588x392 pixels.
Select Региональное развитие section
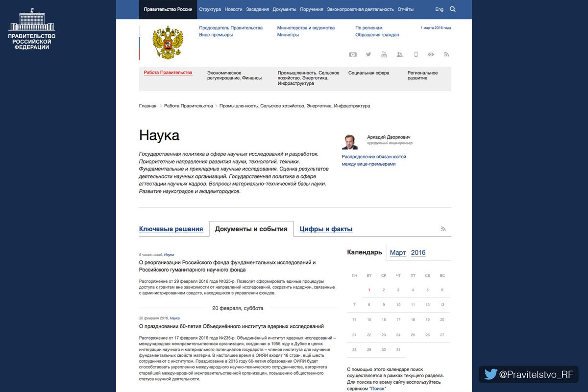click(423, 75)
